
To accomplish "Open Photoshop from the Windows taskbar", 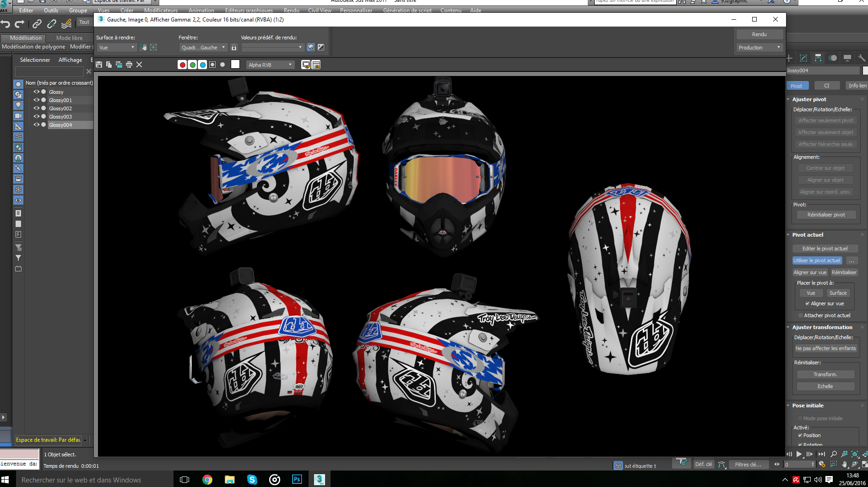I will [x=297, y=479].
